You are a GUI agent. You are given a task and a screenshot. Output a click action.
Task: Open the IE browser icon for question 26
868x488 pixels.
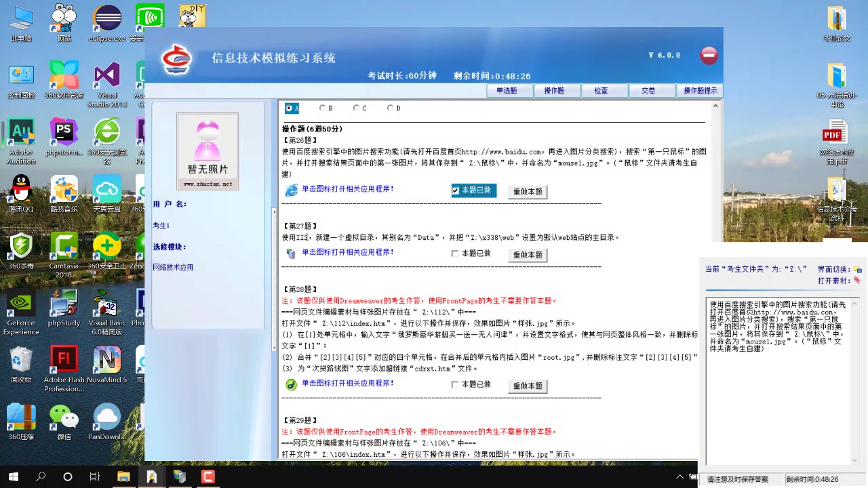pyautogui.click(x=292, y=190)
